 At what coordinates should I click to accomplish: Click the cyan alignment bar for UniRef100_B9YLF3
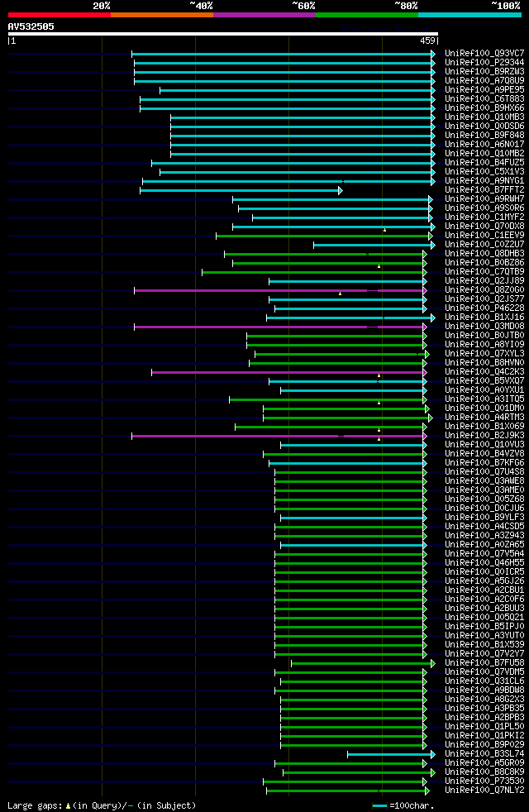click(x=354, y=518)
